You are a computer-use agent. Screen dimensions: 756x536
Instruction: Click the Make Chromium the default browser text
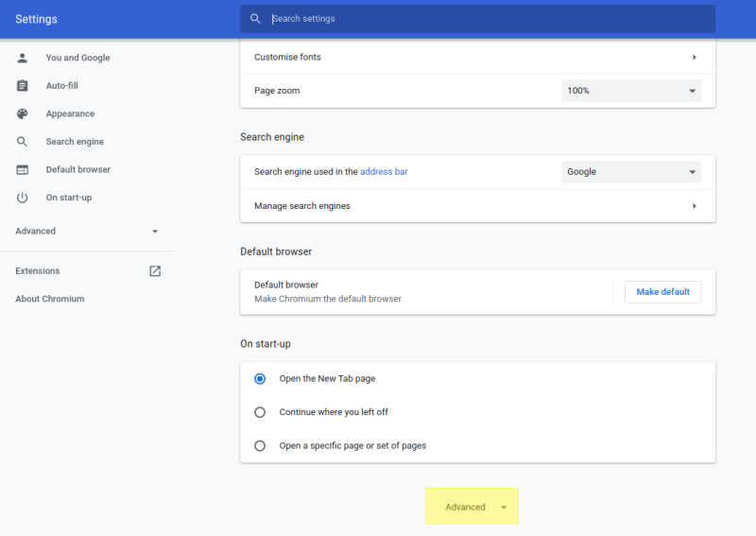(x=328, y=299)
